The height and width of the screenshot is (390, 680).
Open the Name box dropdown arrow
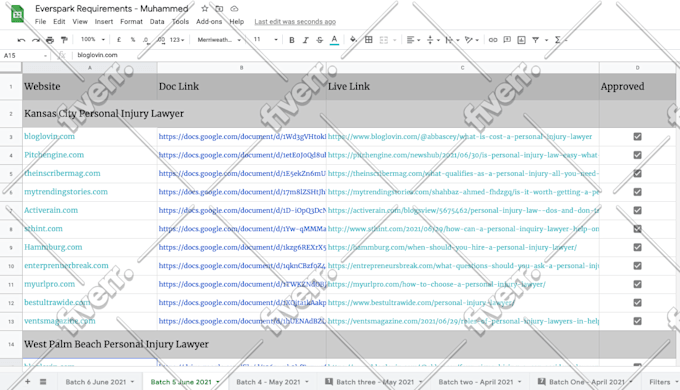45,56
